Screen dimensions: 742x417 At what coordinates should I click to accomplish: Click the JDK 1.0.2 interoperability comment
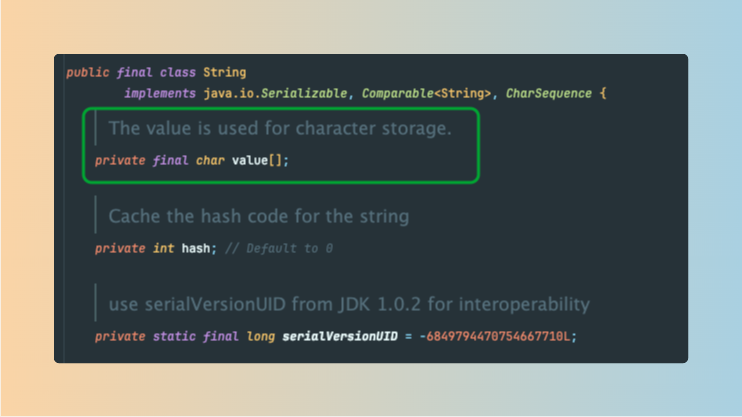pos(348,304)
